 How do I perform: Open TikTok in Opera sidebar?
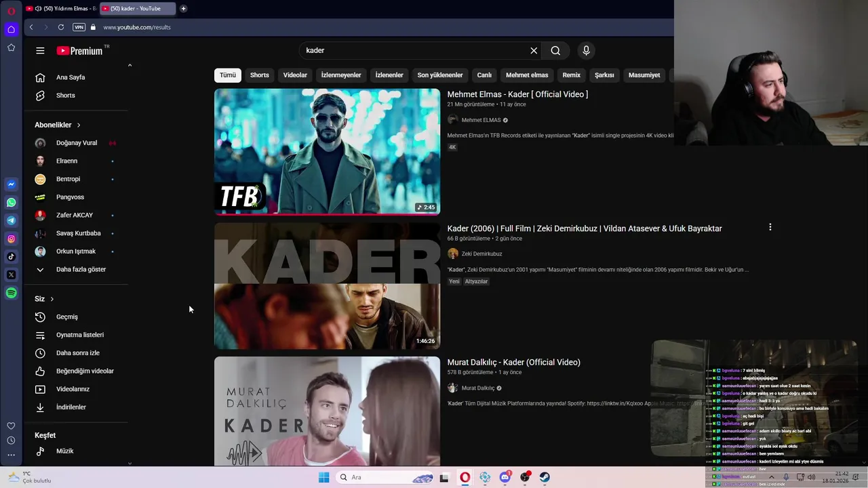click(x=11, y=257)
